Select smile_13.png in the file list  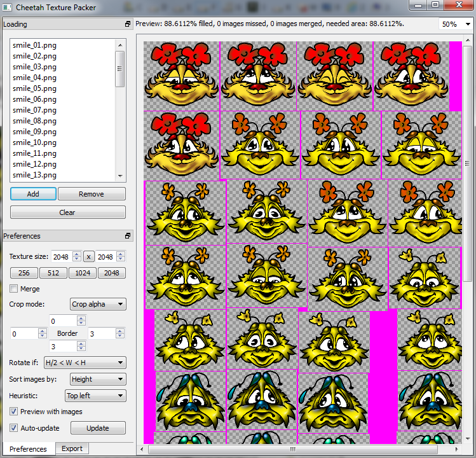(34, 175)
